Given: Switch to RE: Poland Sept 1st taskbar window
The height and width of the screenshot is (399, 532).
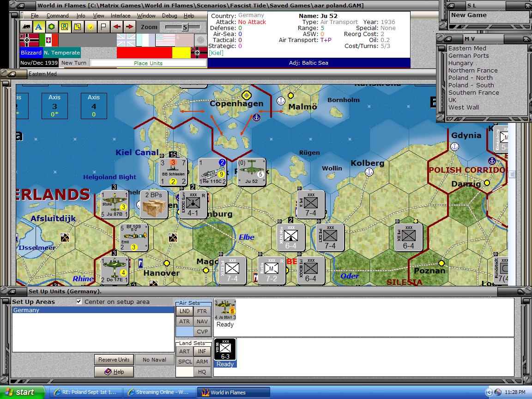Looking at the screenshot, I should [x=85, y=392].
